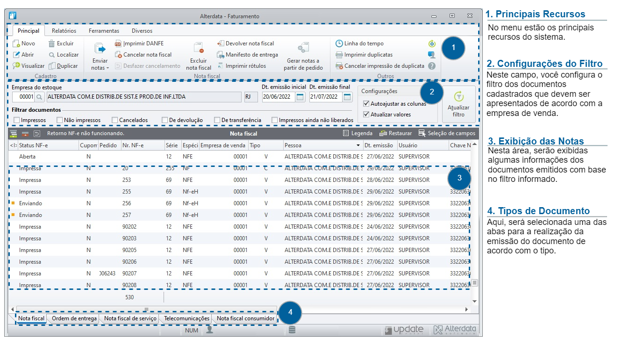Tick the Impressos filter checkbox
The image size is (644, 346).
click(17, 120)
